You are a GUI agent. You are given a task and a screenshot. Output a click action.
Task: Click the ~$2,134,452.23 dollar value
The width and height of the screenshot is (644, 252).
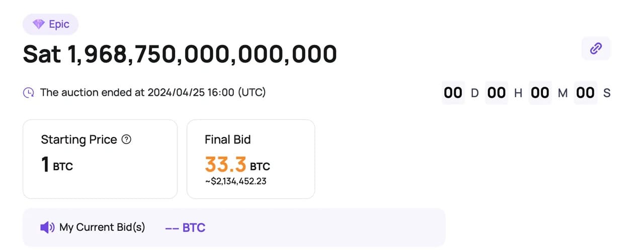235,181
